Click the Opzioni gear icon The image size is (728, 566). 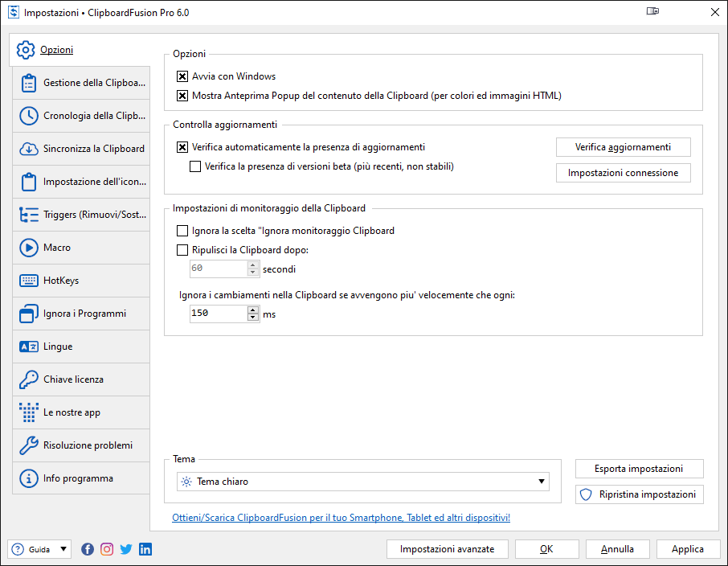click(x=26, y=50)
